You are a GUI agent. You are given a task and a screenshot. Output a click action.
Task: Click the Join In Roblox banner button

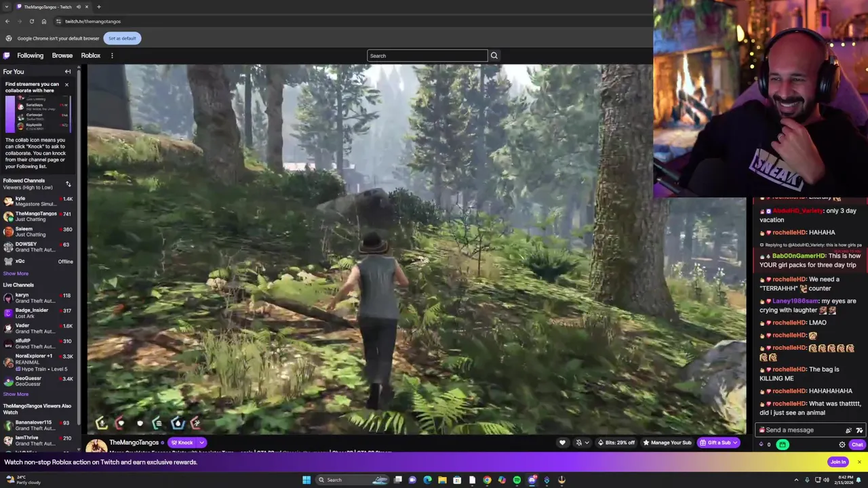click(838, 462)
